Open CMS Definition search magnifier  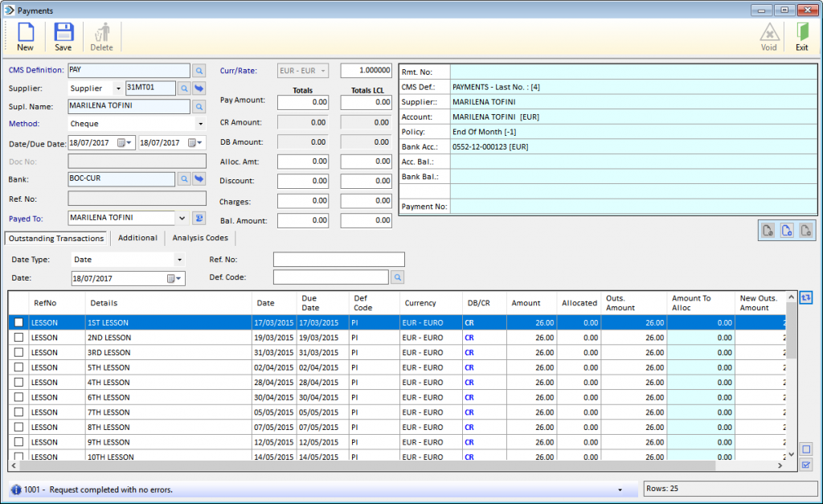point(199,71)
